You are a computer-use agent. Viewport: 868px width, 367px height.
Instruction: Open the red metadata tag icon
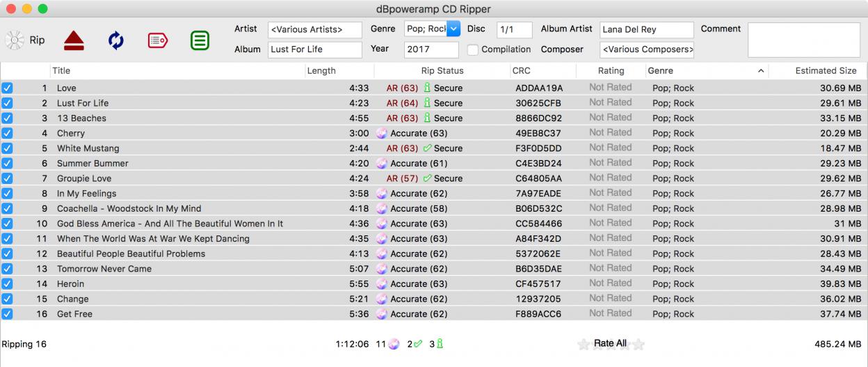tap(158, 41)
